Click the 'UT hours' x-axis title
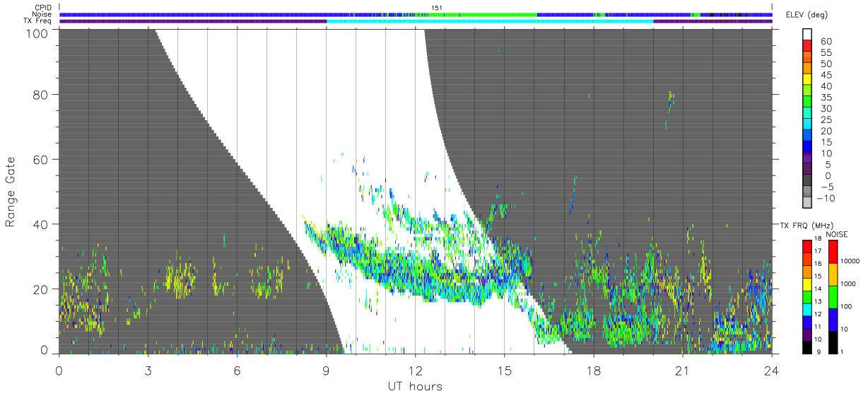The height and width of the screenshot is (401, 868). pyautogui.click(x=414, y=386)
